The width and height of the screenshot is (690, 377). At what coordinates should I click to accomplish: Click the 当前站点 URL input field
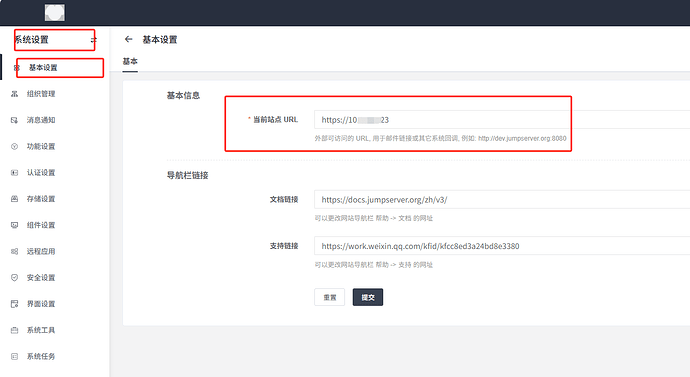[x=502, y=120]
